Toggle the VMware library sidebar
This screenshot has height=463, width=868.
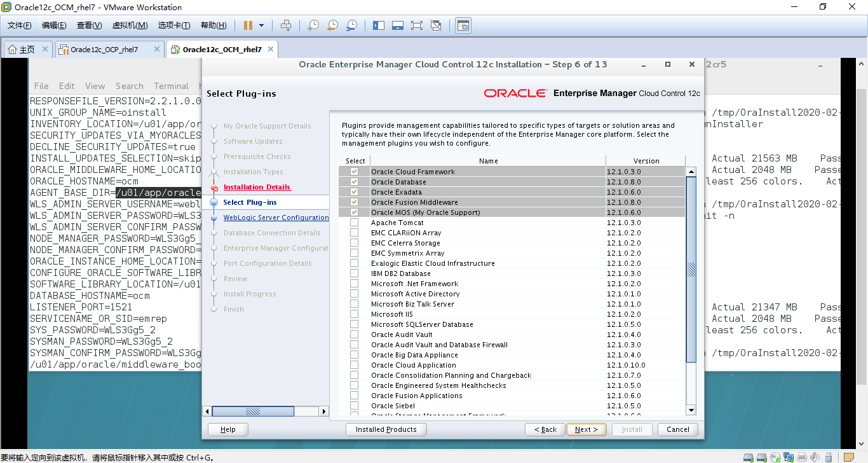(x=379, y=25)
